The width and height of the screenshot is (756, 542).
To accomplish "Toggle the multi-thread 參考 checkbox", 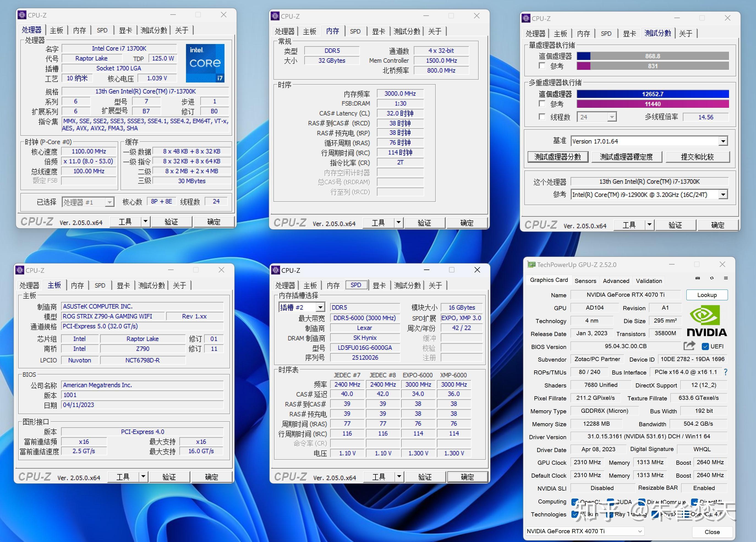I will 542,104.
